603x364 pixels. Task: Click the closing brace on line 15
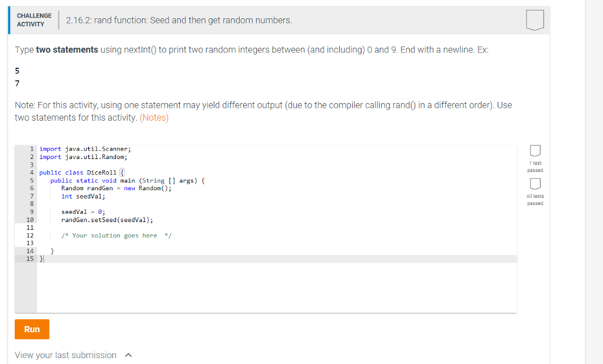click(40, 258)
